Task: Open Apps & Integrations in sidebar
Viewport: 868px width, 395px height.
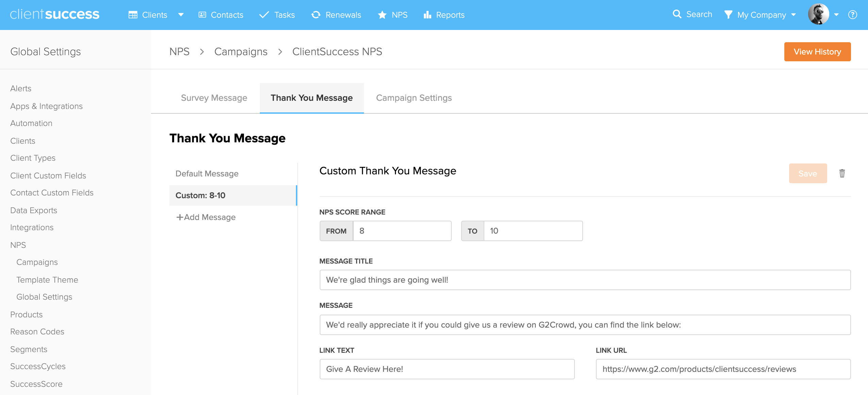Action: [x=46, y=106]
